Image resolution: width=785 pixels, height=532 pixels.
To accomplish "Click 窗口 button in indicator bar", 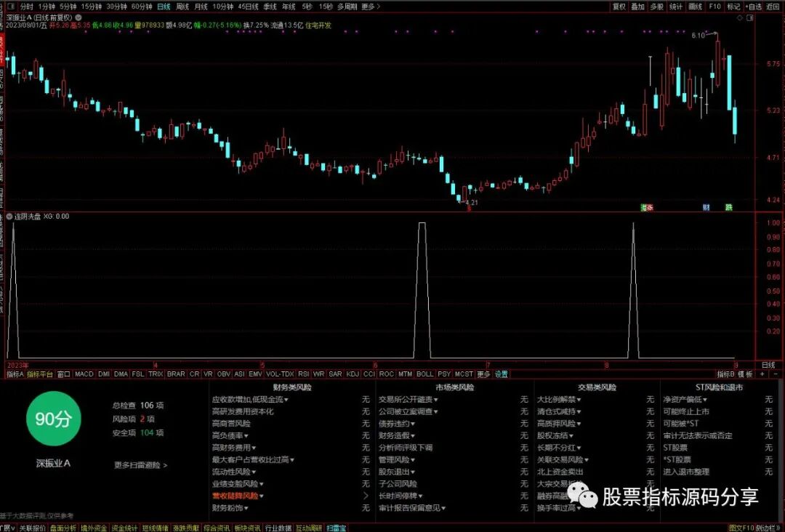I will coord(63,374).
